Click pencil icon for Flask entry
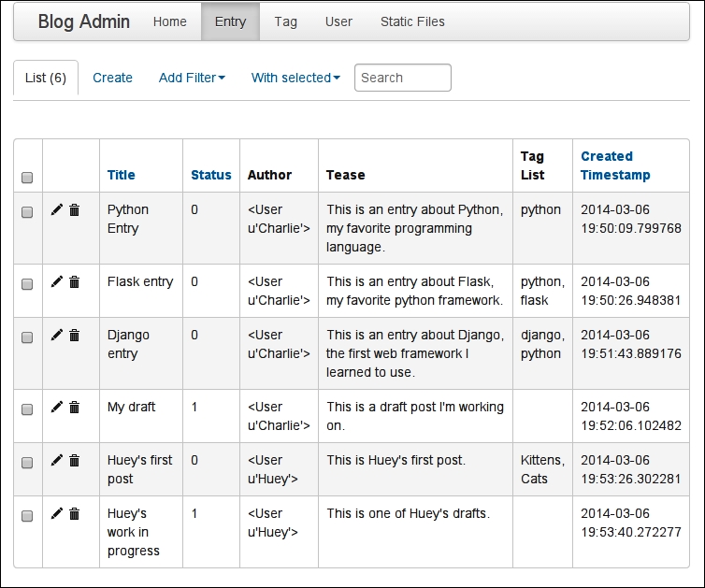Viewport: 705px width, 588px height. pyautogui.click(x=57, y=281)
